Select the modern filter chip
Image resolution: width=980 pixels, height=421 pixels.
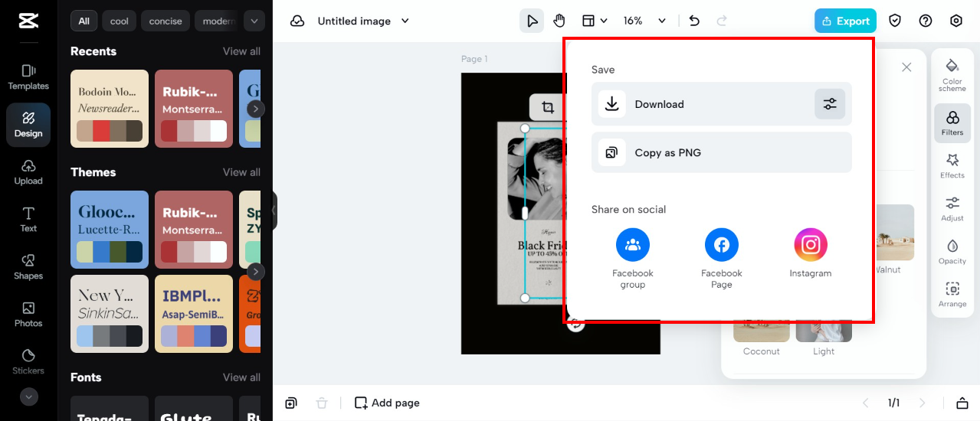[217, 21]
